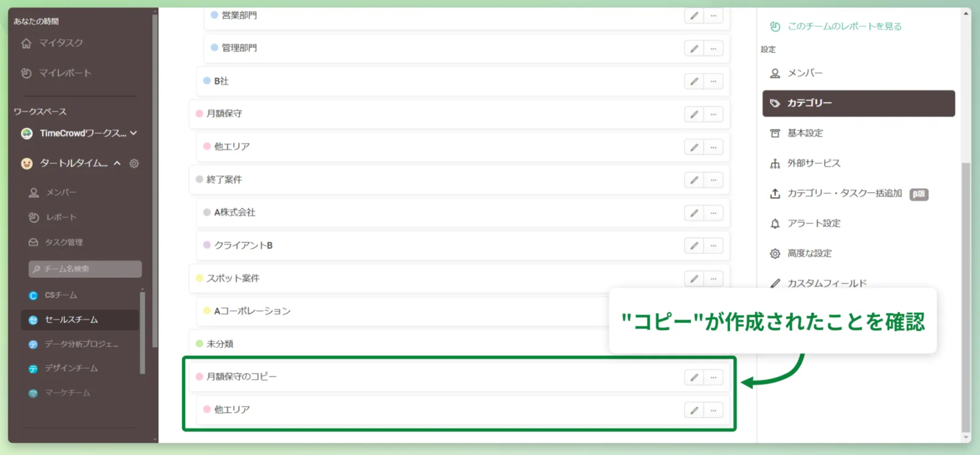Click このチームのレポートを見る link
Screen dimensions: 980x455
844,26
